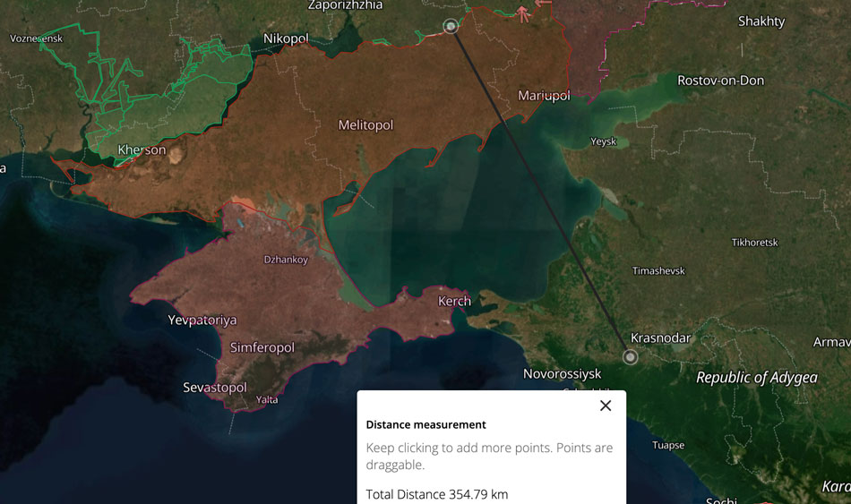Click the Distance measurement heading
851x504 pixels.
click(x=426, y=425)
